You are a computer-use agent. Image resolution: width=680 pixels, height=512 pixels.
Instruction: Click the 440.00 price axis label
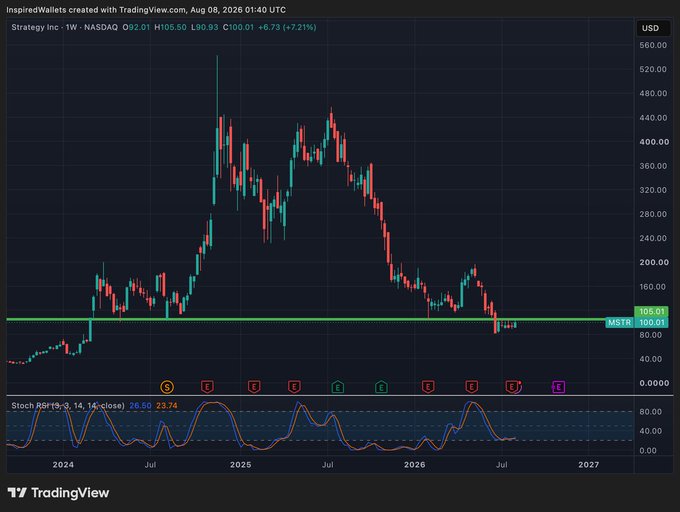pyautogui.click(x=653, y=118)
